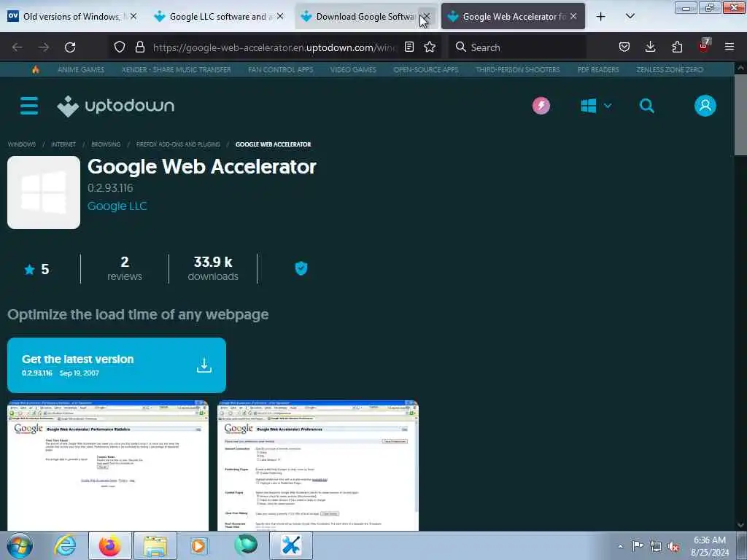Show hidden system tray icons arrow
747x560 pixels.
620,546
